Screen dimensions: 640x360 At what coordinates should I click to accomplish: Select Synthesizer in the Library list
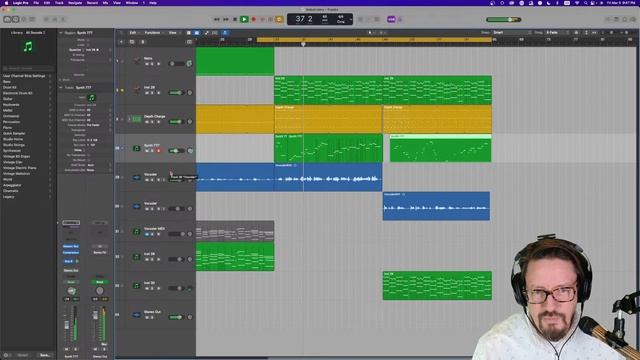coord(12,151)
